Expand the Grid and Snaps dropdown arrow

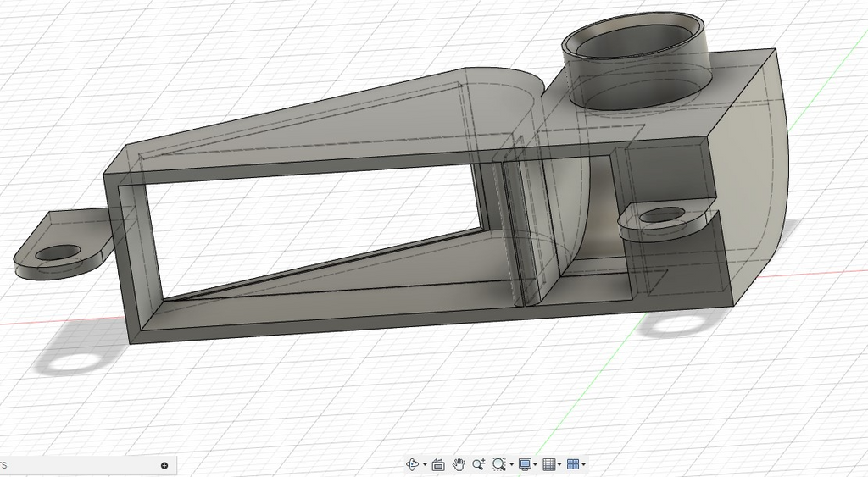(559, 465)
